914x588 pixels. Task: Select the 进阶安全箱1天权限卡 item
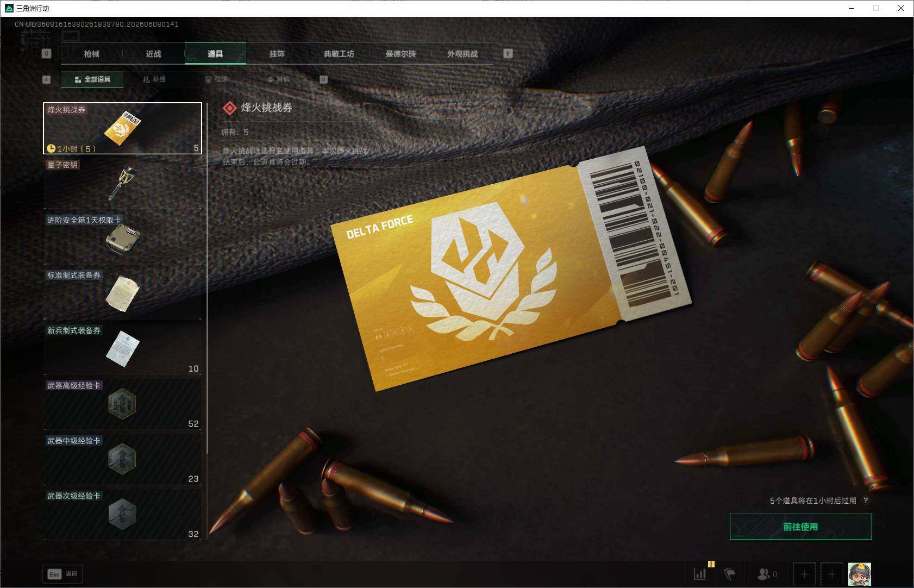123,239
